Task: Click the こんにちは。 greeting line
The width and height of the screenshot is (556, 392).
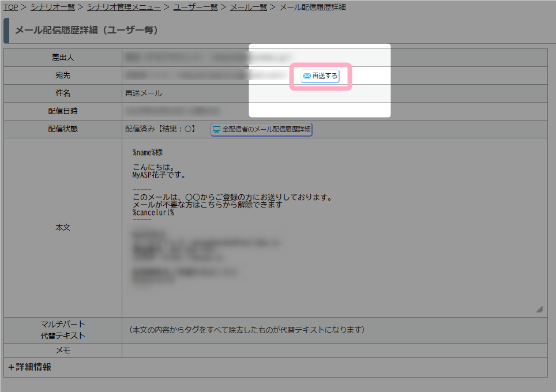Action: click(x=153, y=167)
